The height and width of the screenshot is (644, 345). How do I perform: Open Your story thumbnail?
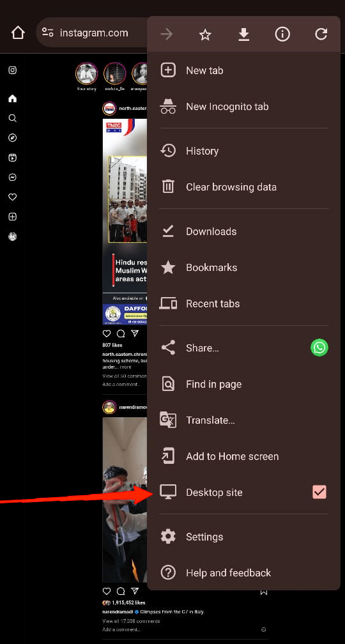click(x=86, y=73)
